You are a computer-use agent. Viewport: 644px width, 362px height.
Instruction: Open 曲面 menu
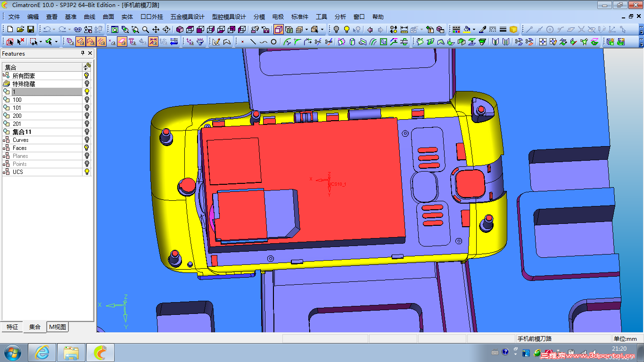coord(108,17)
